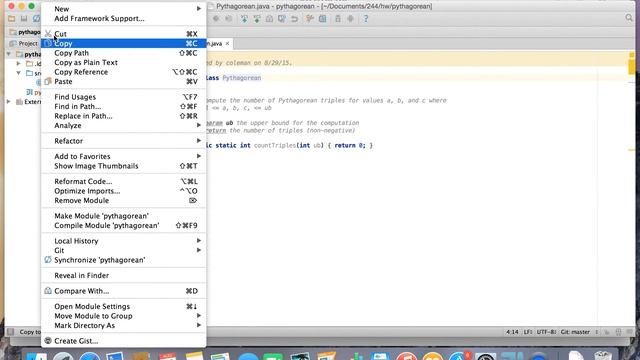Click the Create Gist GitHub icon

click(x=48, y=340)
